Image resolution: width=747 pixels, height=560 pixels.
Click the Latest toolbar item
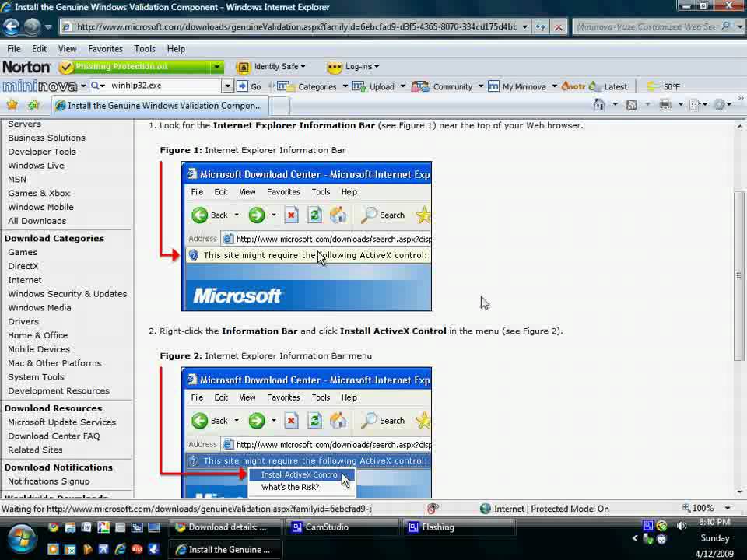(x=608, y=86)
